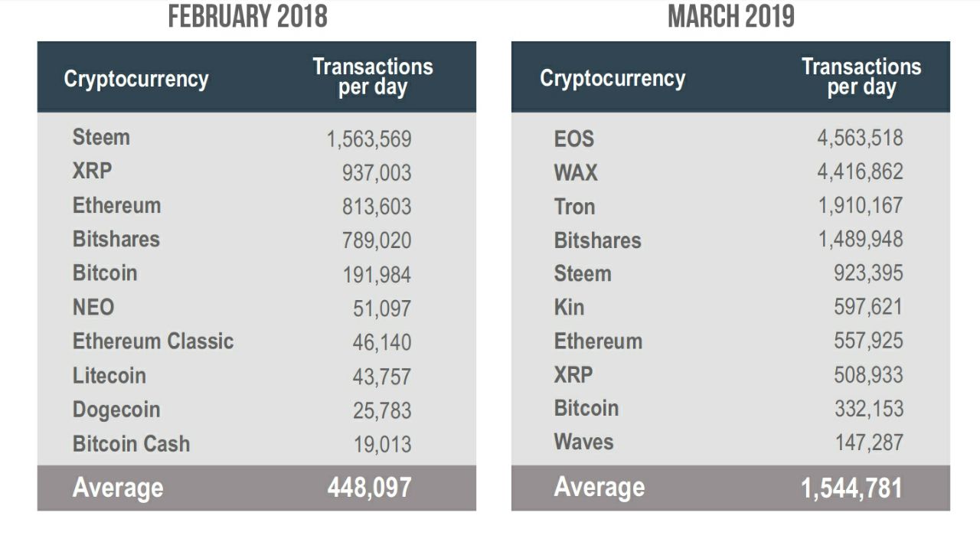The height and width of the screenshot is (542, 980).
Task: Click the Litecoin entry
Action: (x=109, y=376)
